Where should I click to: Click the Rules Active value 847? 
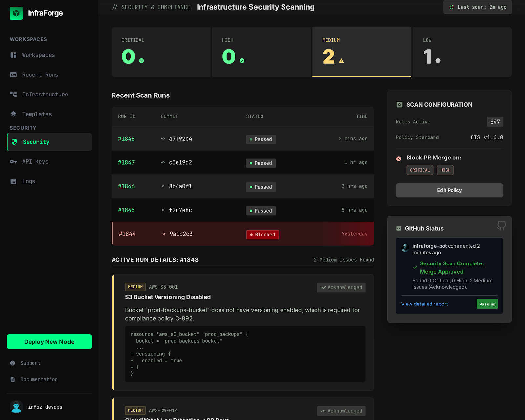click(495, 122)
